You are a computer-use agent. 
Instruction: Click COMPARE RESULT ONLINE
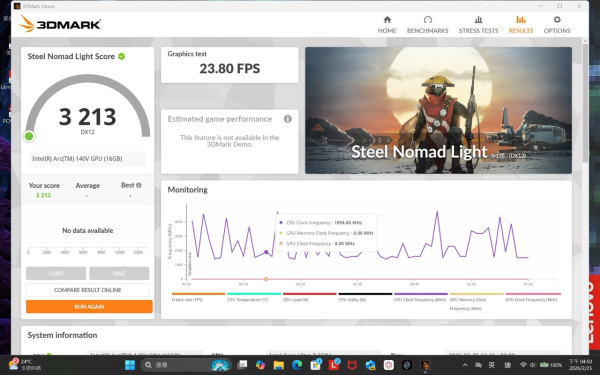coord(88,290)
